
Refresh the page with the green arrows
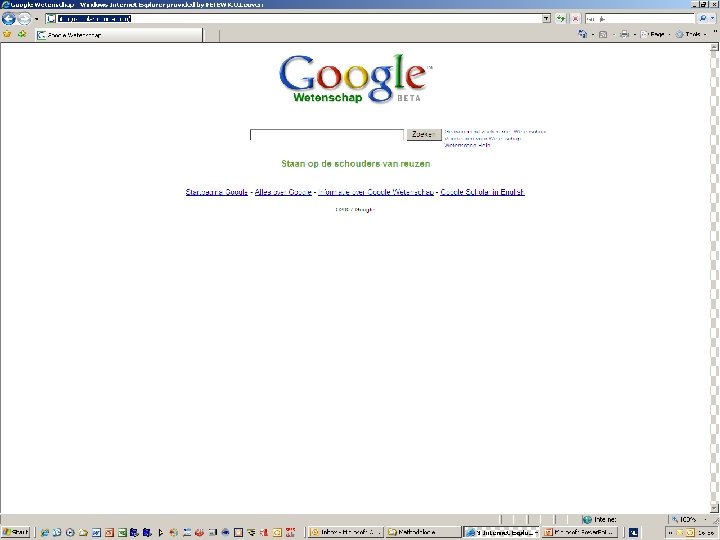pyautogui.click(x=561, y=19)
